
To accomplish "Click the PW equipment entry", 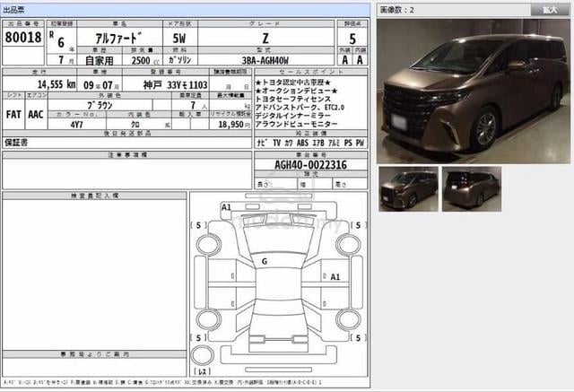I will click(x=360, y=143).
